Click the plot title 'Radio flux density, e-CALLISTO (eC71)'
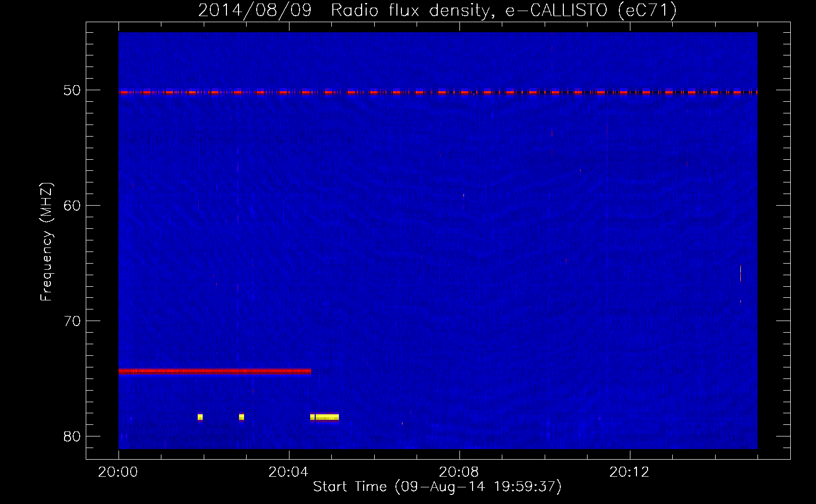This screenshot has height=504, width=816. point(503,11)
